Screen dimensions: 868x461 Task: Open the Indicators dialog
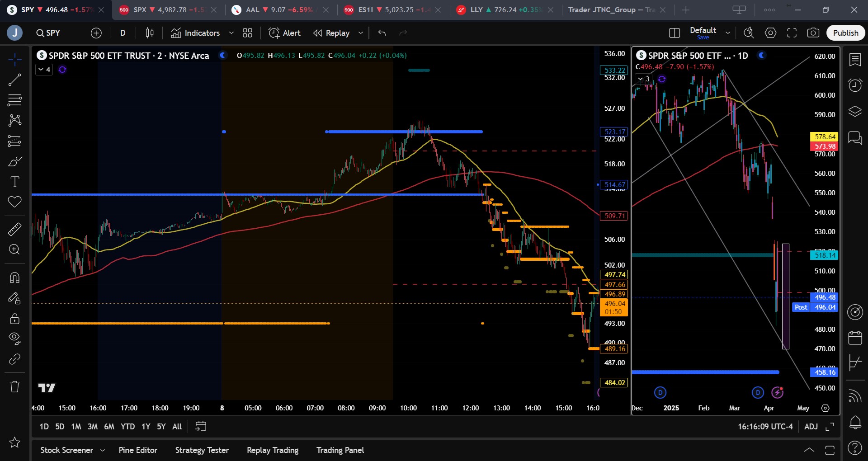195,33
